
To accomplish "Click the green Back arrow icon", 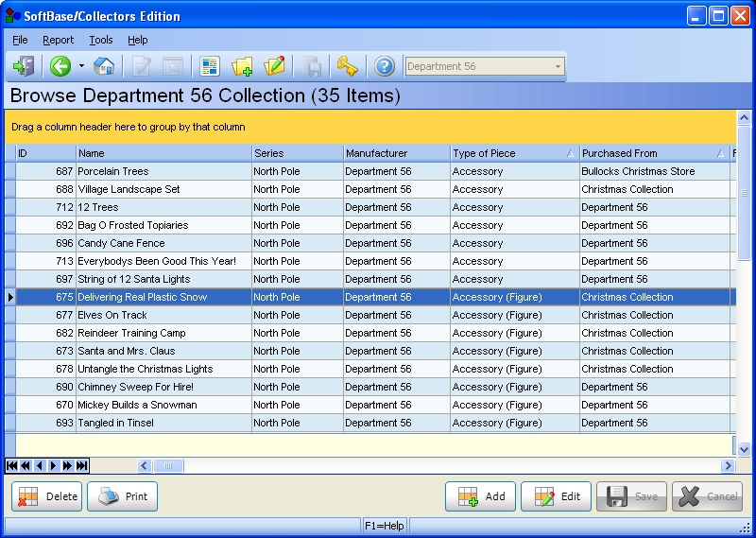I will click(60, 66).
